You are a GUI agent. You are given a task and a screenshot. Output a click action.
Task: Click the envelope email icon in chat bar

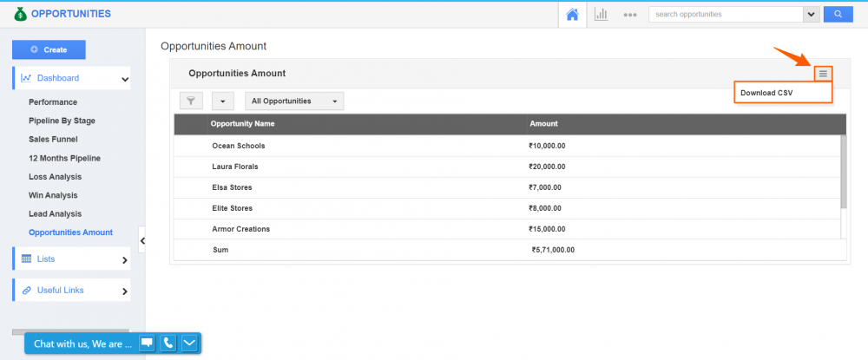pyautogui.click(x=189, y=344)
